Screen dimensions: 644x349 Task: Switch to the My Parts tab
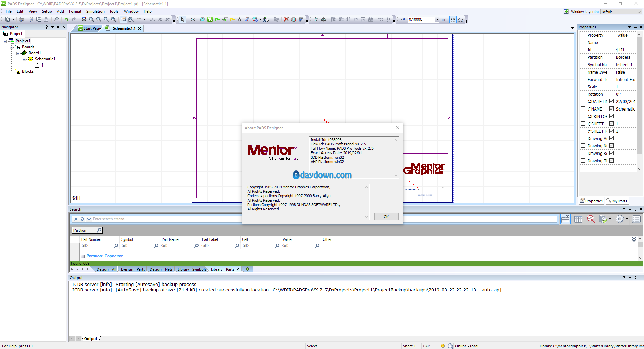click(617, 201)
